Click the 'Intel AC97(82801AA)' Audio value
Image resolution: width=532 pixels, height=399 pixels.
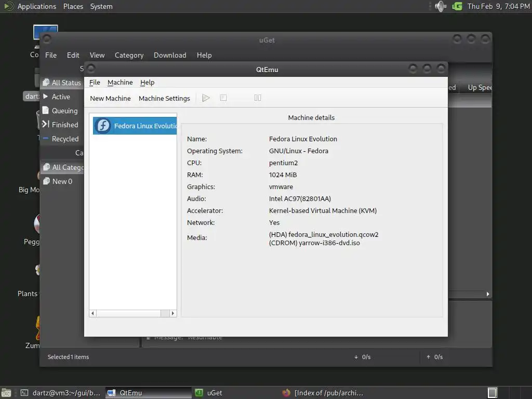pos(300,198)
